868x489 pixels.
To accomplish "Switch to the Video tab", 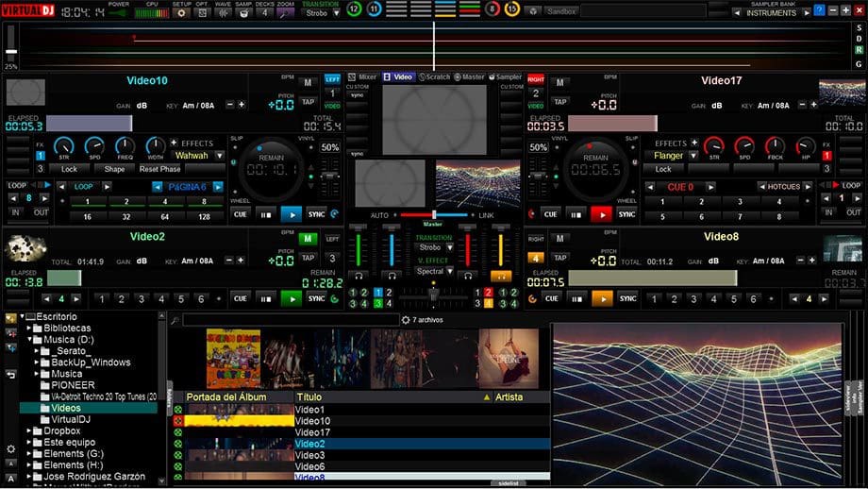I will [398, 77].
